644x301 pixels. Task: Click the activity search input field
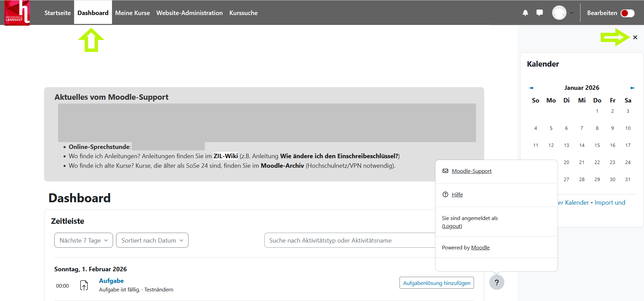(348, 241)
